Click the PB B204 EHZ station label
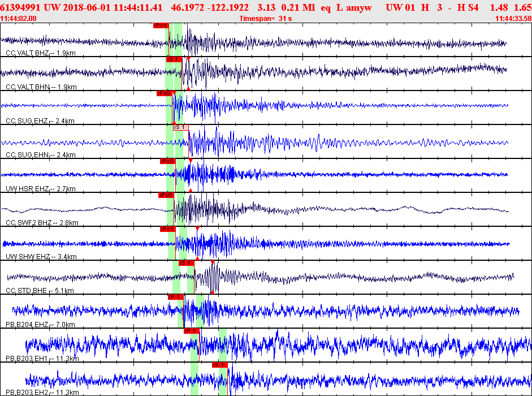 pos(40,325)
